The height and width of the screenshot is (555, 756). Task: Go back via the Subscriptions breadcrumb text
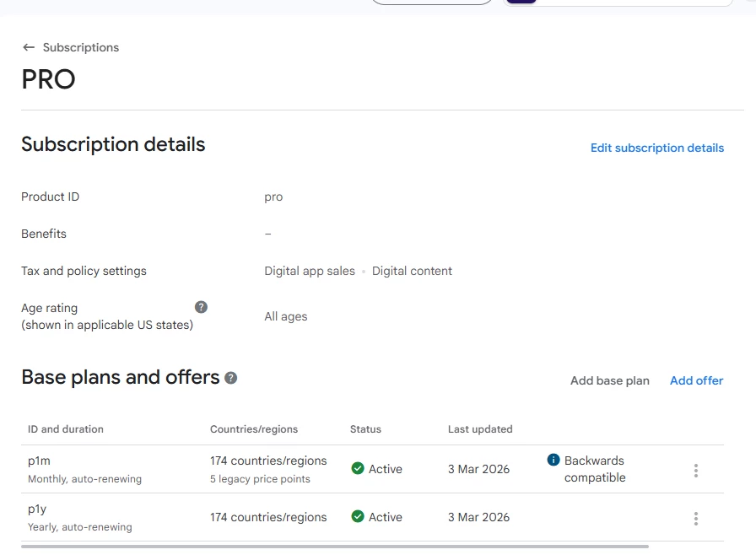click(x=81, y=48)
